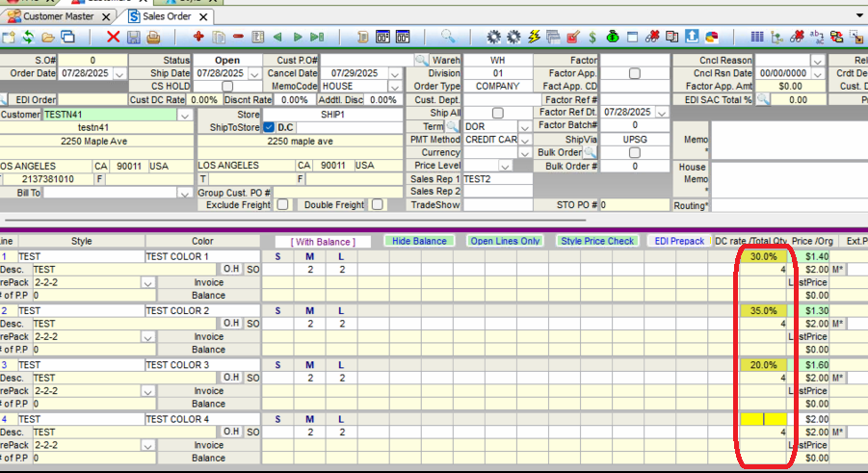Click the floppy disk save icon
868x473 pixels.
point(133,38)
